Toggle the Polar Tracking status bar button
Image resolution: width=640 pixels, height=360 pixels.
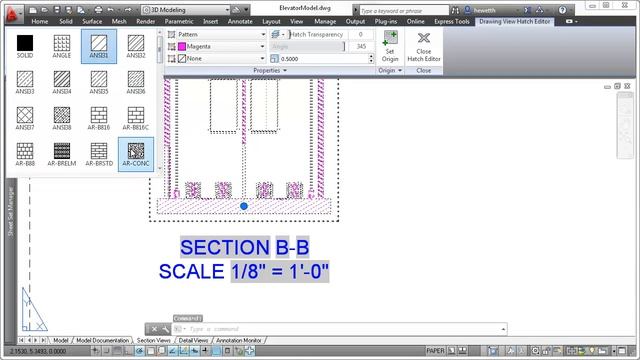coord(139,351)
